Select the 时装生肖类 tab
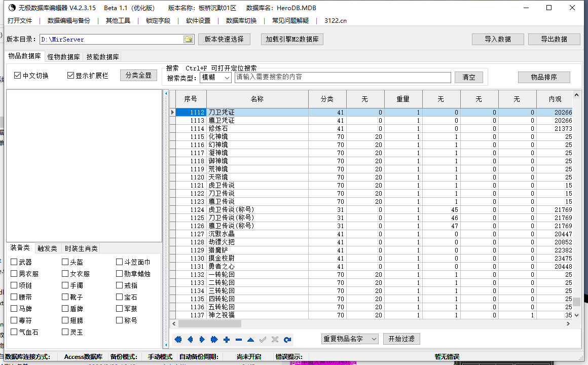The width and height of the screenshot is (588, 365). (81, 248)
